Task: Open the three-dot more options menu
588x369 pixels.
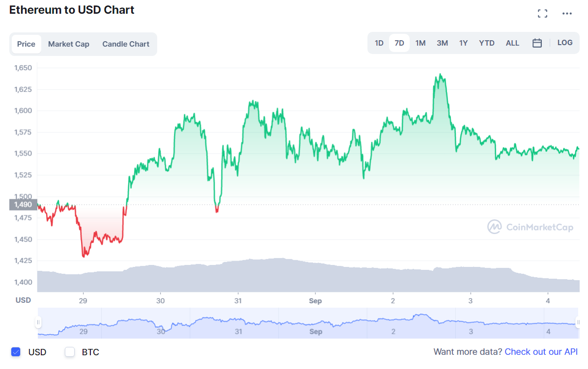Action: [567, 14]
